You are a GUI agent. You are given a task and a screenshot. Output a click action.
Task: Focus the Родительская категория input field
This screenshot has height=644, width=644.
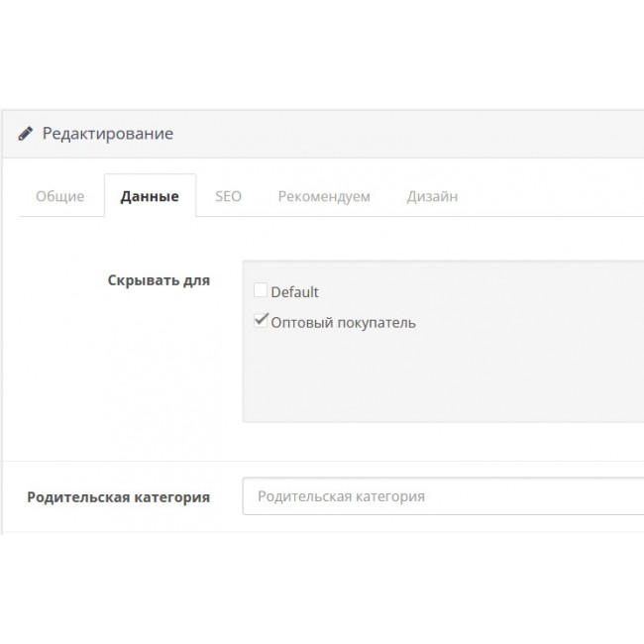click(446, 496)
